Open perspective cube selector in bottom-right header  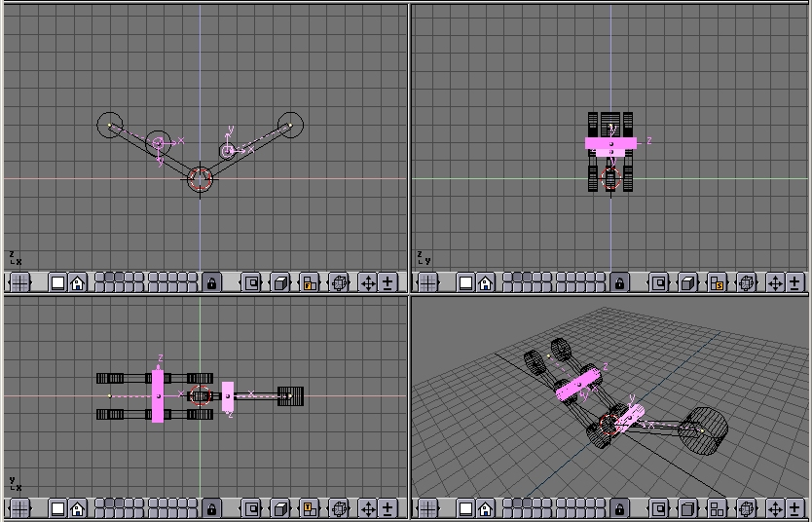tap(688, 508)
